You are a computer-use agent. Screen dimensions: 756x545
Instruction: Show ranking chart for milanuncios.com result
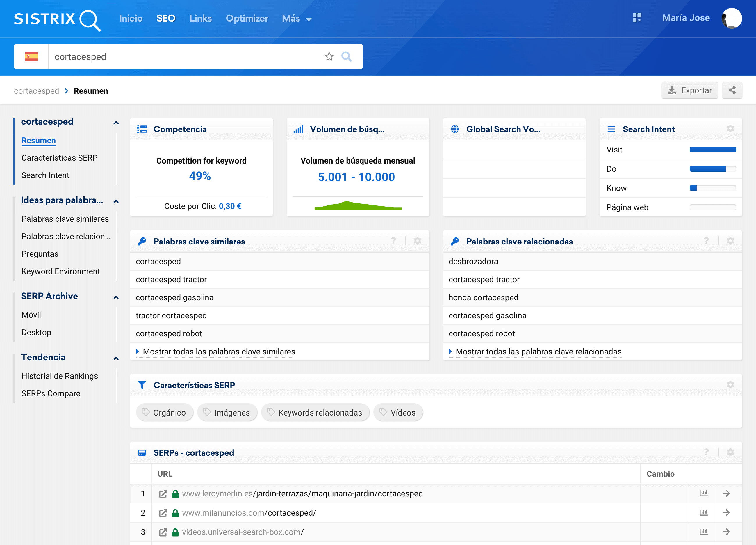click(703, 513)
